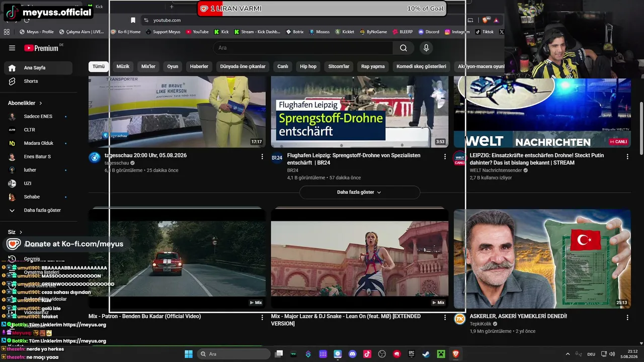Go to the YouTube Premium logo home
This screenshot has height=362, width=644.
[x=42, y=48]
